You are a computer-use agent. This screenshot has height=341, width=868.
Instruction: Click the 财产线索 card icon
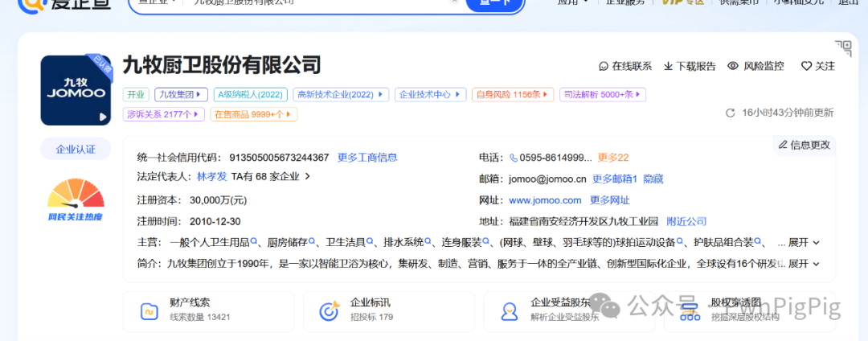click(149, 311)
